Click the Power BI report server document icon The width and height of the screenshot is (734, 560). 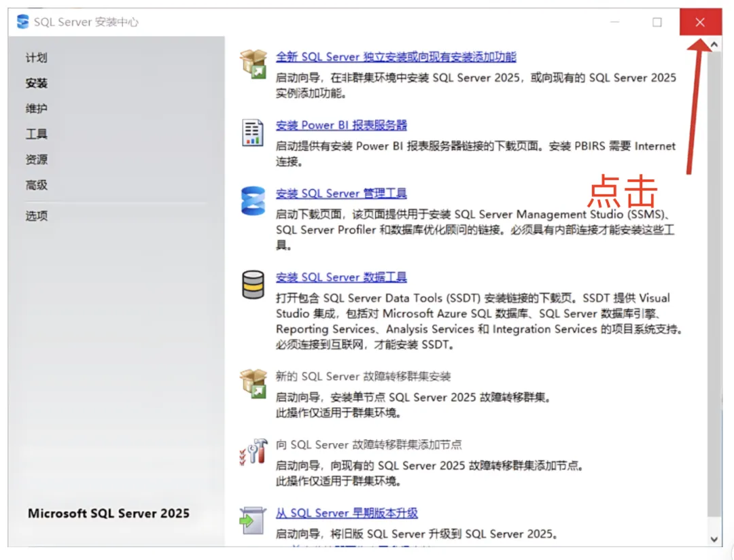(253, 133)
